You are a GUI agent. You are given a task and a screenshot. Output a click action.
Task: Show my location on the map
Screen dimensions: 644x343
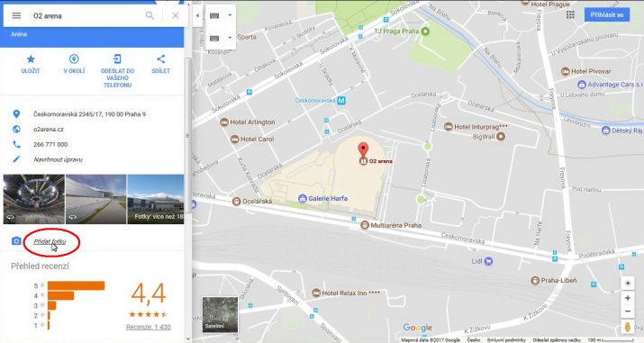628,283
